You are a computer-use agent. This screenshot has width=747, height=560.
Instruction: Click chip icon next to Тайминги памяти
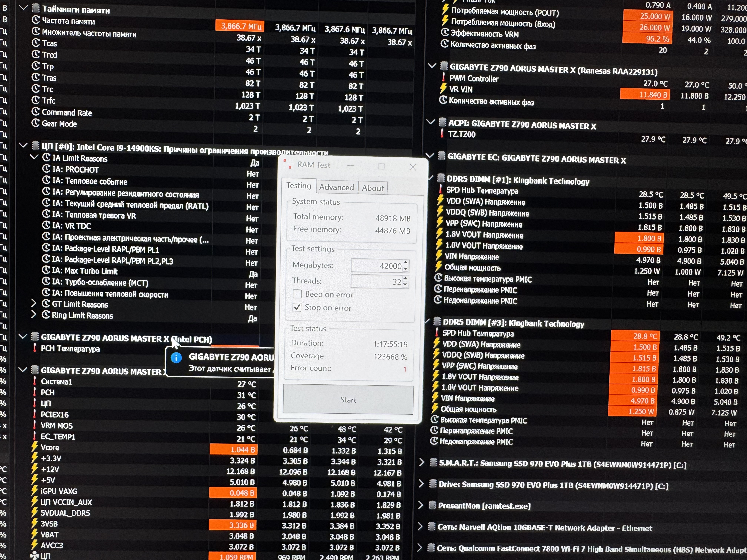pyautogui.click(x=35, y=8)
